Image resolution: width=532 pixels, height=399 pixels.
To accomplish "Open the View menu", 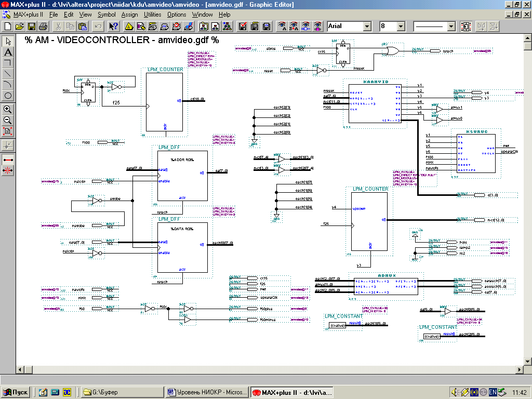I will 86,15.
